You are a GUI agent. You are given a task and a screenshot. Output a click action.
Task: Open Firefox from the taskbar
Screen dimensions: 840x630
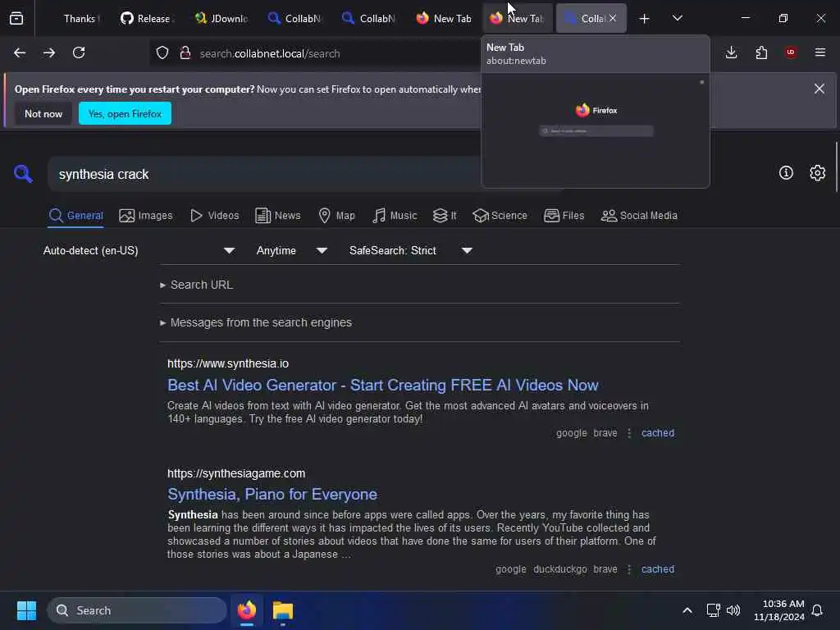pyautogui.click(x=247, y=610)
